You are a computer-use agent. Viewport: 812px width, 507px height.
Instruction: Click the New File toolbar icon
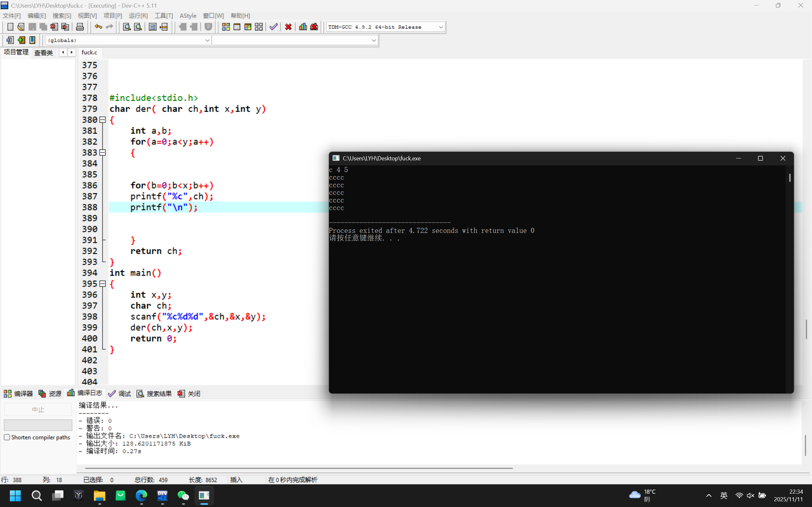pyautogui.click(x=10, y=27)
